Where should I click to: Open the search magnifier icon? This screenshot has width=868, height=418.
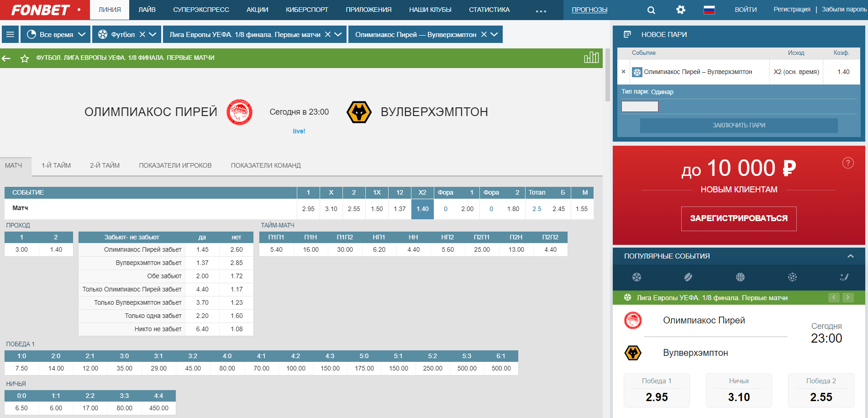(x=652, y=10)
